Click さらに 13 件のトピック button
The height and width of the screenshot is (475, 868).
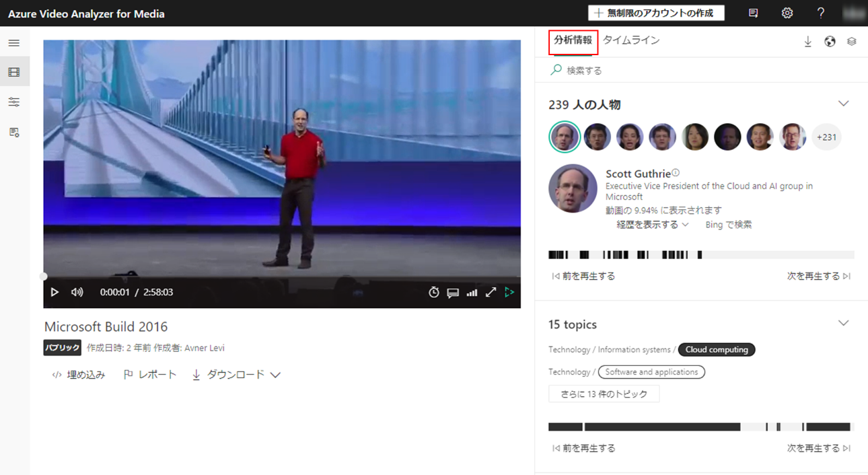click(604, 394)
